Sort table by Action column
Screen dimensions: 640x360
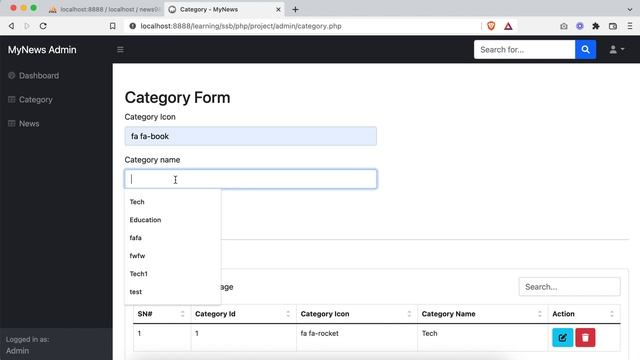pyautogui.click(x=584, y=314)
